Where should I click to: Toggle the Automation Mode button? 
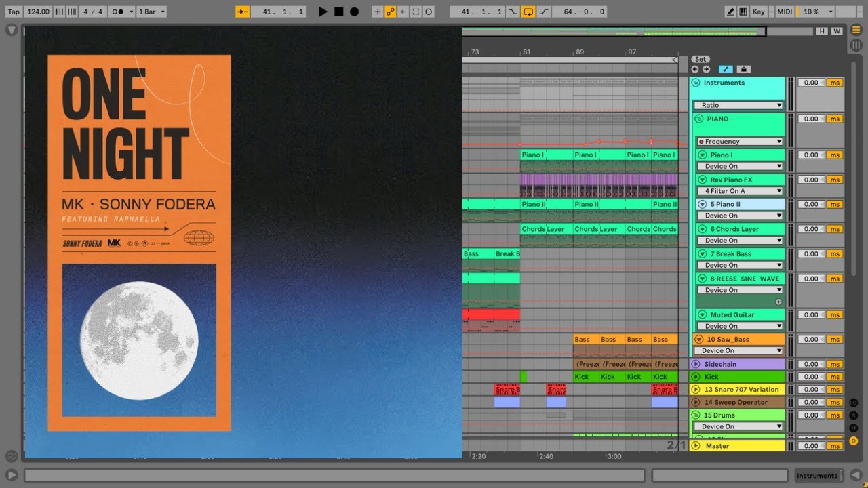(x=726, y=69)
